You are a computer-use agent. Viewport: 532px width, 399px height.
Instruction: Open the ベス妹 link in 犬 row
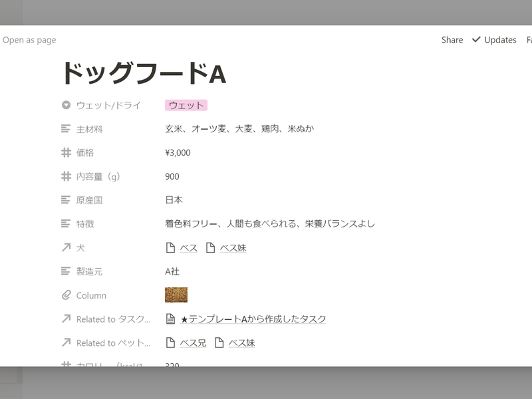233,248
